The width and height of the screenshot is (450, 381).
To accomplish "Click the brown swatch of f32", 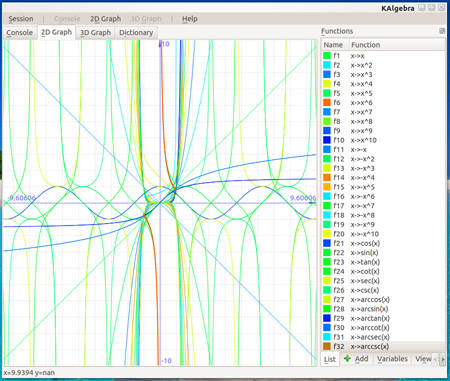I will pos(327,346).
